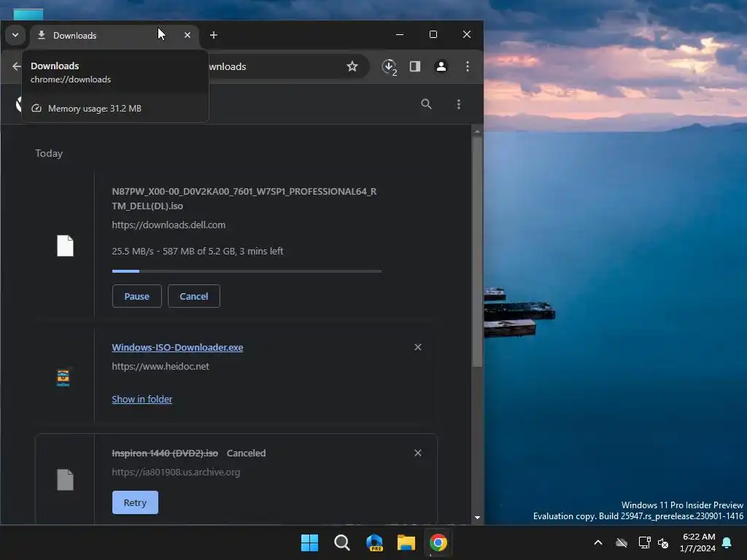
Task: Click the downloads page scrollbar thumb
Action: point(477,252)
